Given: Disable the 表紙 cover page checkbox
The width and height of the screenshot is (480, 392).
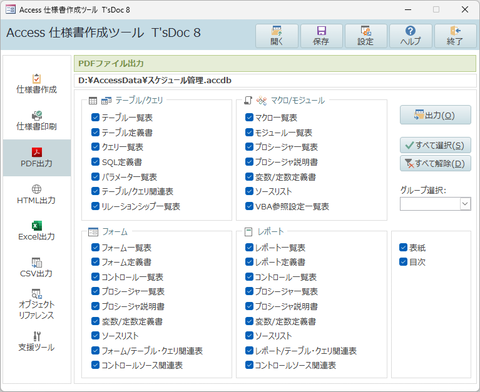Looking at the screenshot, I should point(403,247).
